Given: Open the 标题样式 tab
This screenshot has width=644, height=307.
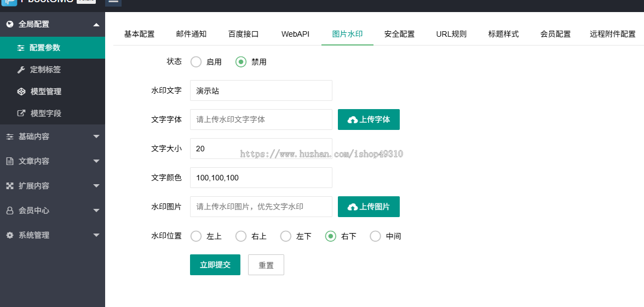Looking at the screenshot, I should tap(504, 34).
